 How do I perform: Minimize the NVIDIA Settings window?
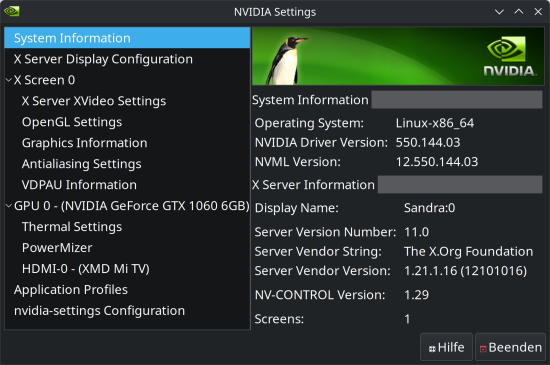pos(499,12)
